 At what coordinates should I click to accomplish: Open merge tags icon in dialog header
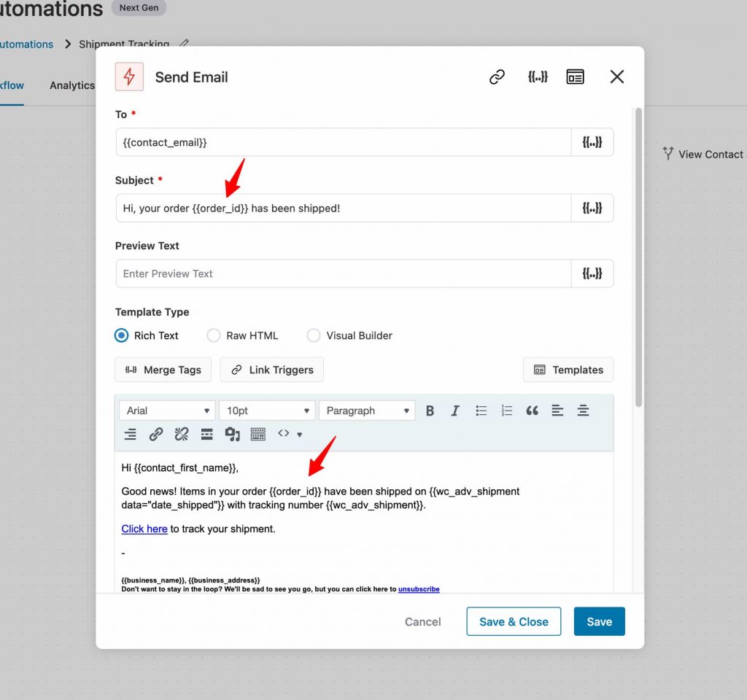pyautogui.click(x=538, y=77)
